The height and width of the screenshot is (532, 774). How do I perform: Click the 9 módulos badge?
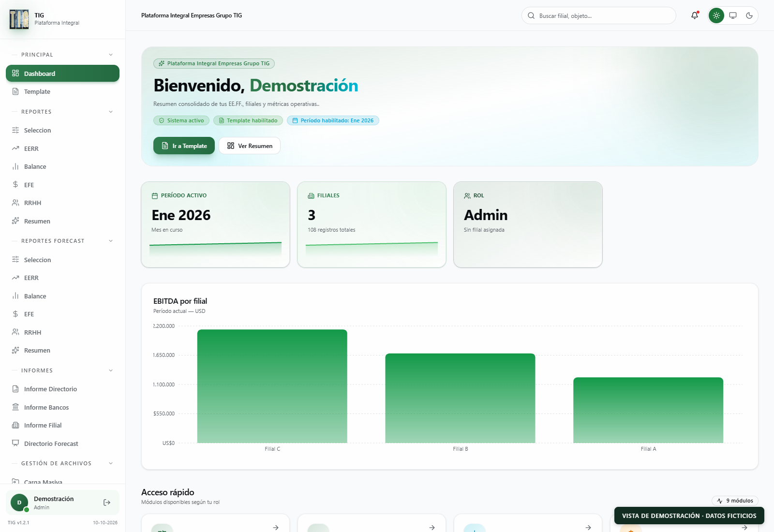click(735, 501)
